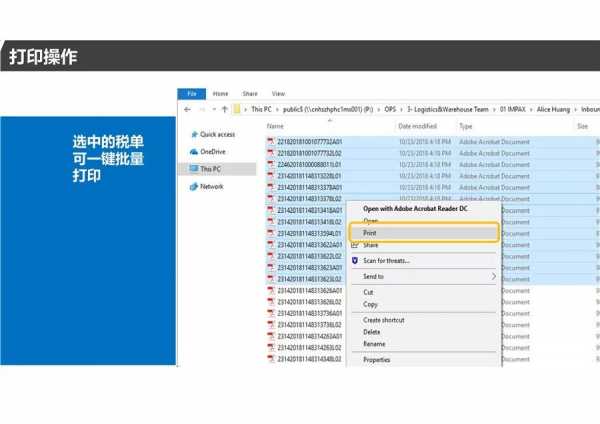Image resolution: width=600 pixels, height=424 pixels.
Task: Select file 2314201811483142634A01 in list
Action: coord(310,335)
